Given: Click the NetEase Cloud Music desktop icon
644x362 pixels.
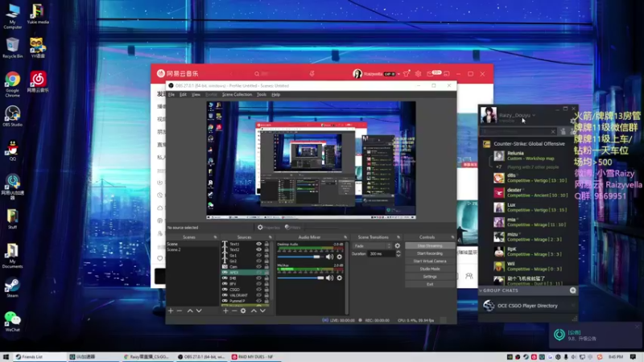Looking at the screenshot, I should point(38,81).
